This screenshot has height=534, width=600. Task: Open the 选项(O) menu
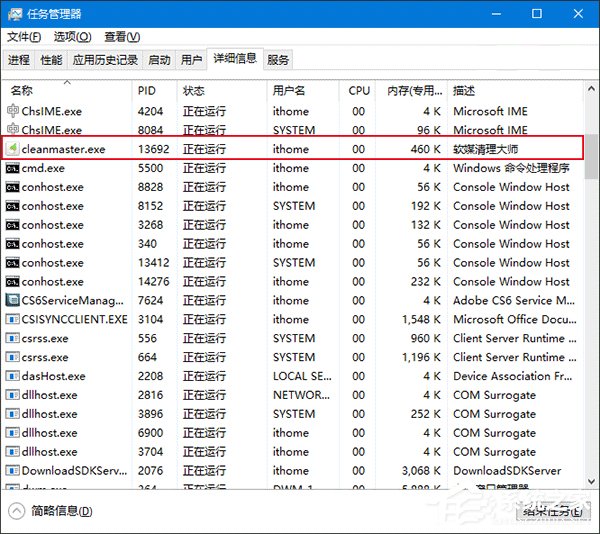click(x=72, y=37)
